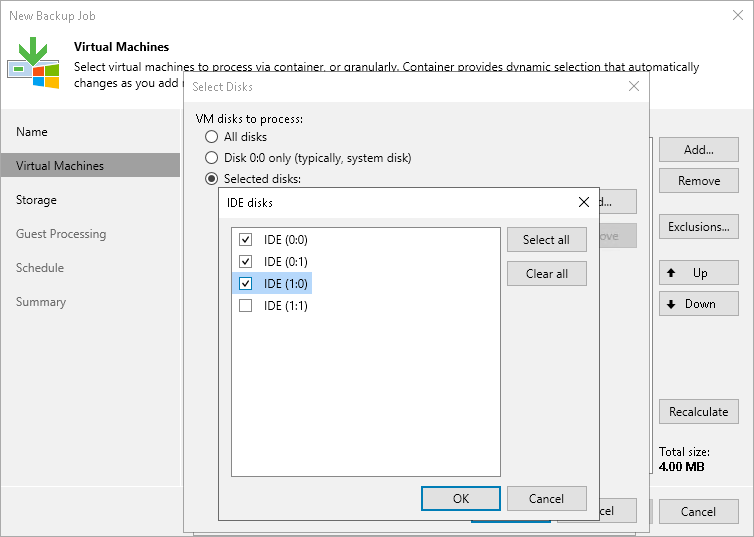Move VM up with Up button
This screenshot has height=537, width=754.
click(x=699, y=273)
